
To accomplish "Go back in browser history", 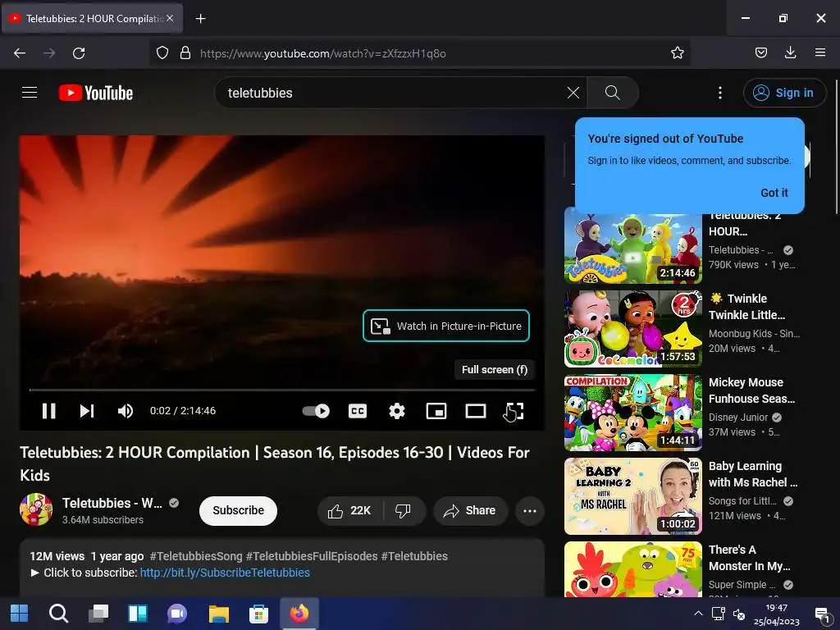I will (x=20, y=53).
